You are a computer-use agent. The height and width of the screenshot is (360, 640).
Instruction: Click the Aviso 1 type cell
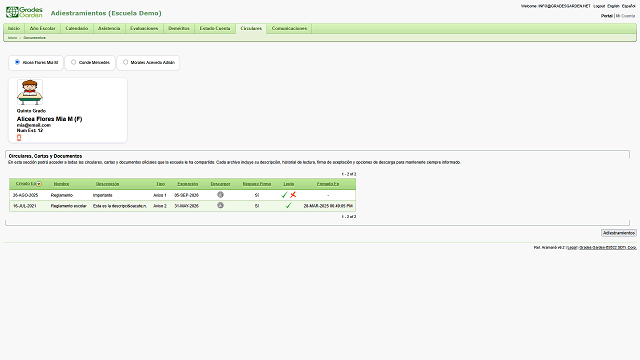click(x=160, y=196)
